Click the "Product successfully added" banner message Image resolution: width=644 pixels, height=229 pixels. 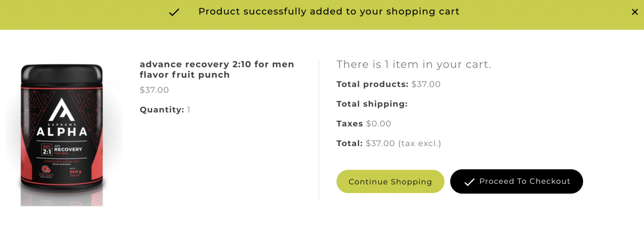329,11
